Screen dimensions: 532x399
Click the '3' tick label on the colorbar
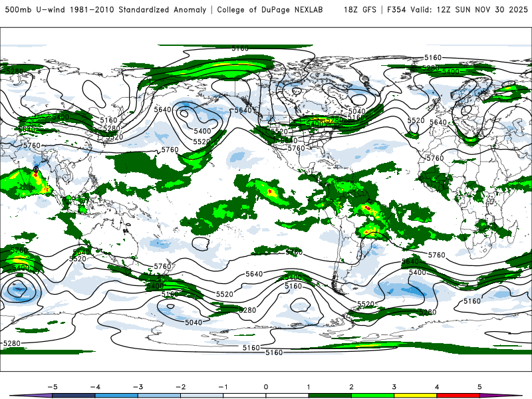[x=394, y=387]
